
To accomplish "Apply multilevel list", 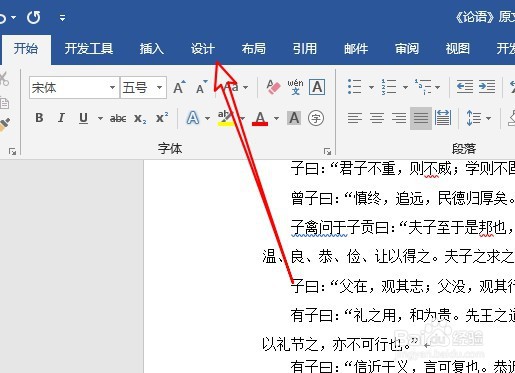I will point(423,87).
